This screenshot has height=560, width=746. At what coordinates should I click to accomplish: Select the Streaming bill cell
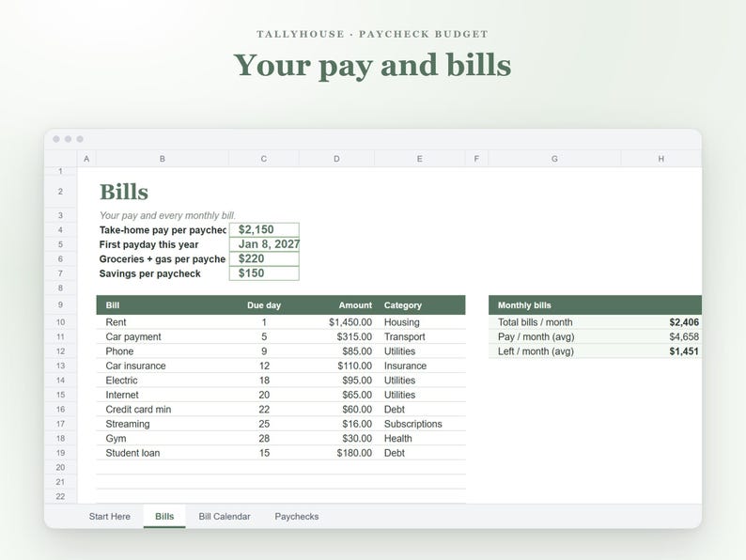pyautogui.click(x=163, y=424)
